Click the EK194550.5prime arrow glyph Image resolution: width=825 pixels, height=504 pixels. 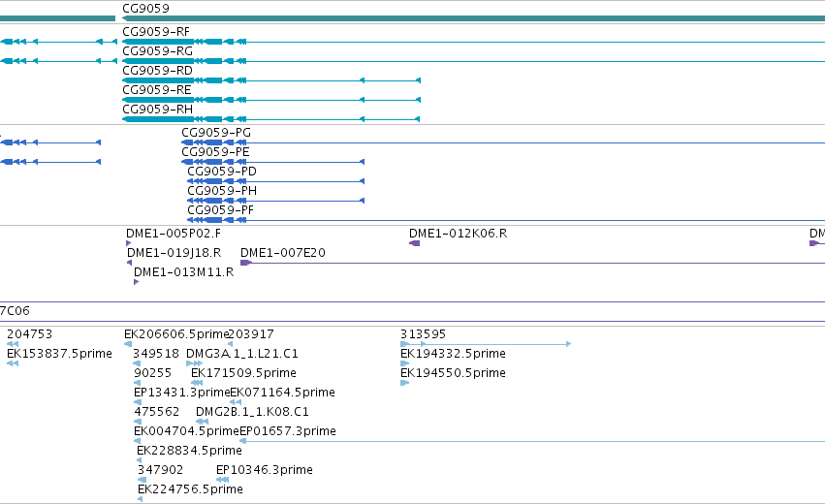coord(404,383)
